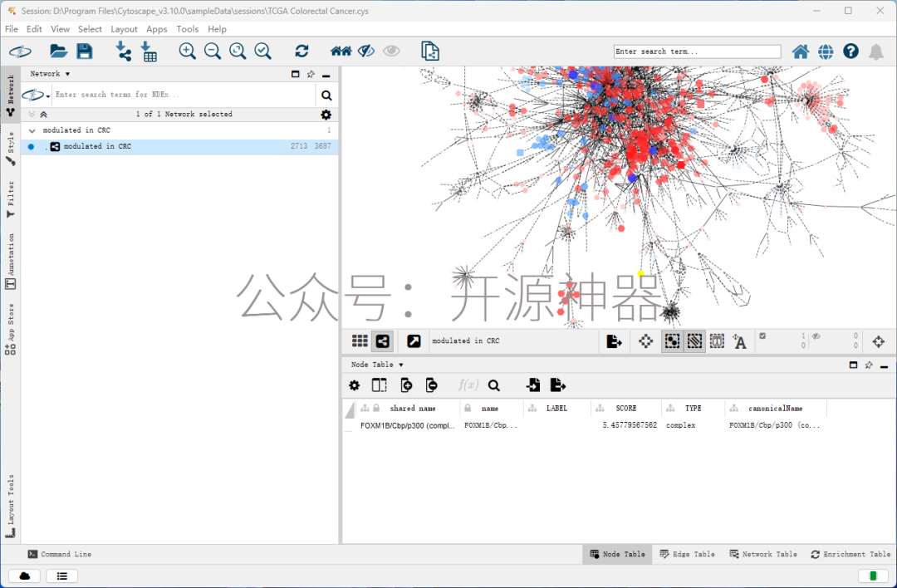Open the File menu
Viewport: 897px width, 588px height.
(x=12, y=29)
